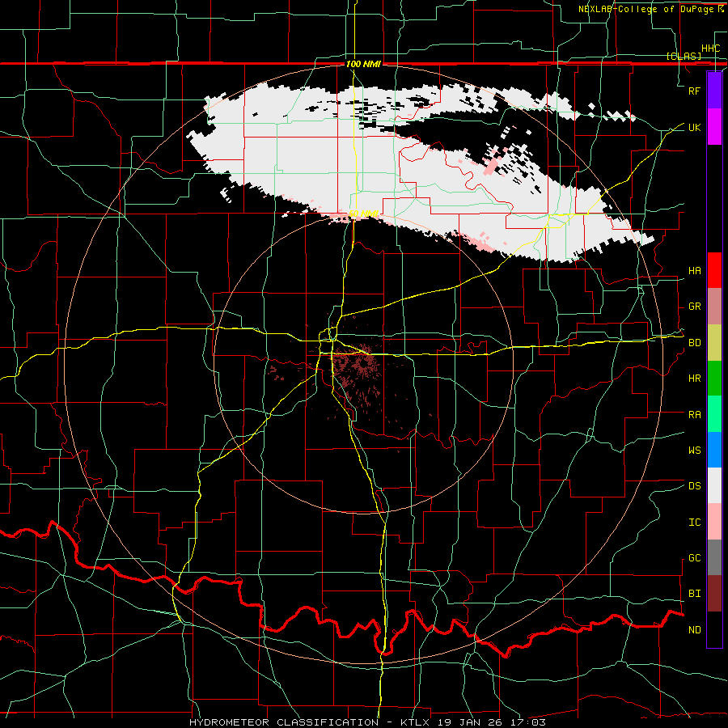
Task: Click the GR legend color swatch
Action: [714, 307]
